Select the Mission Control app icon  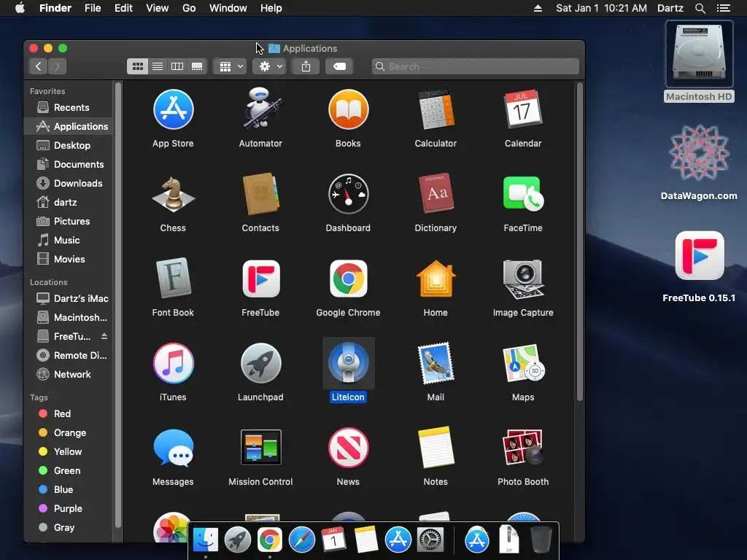260,447
